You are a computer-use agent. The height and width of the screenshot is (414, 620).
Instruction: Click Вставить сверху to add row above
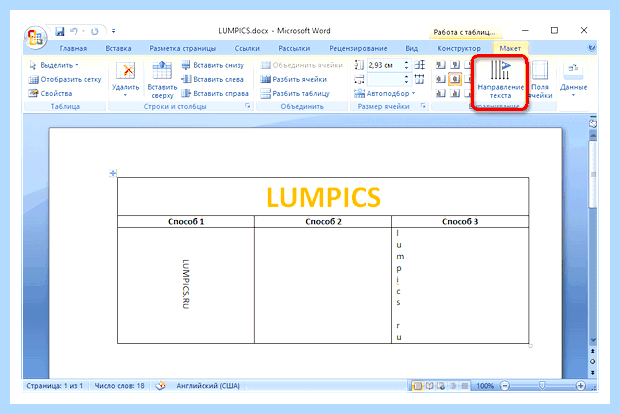162,79
